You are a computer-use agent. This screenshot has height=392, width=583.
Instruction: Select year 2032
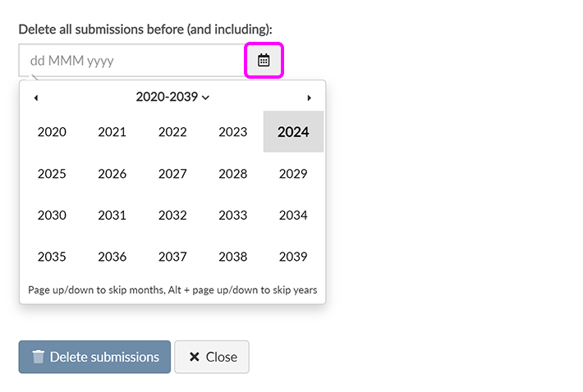tap(172, 215)
